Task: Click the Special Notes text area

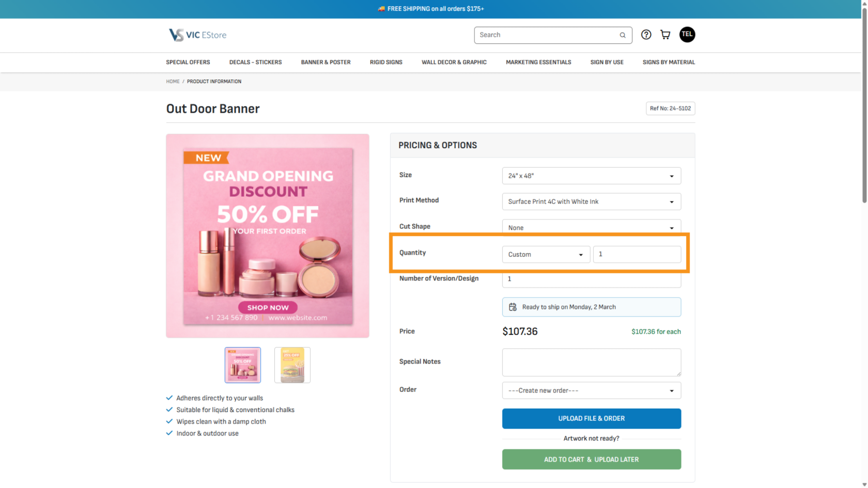Action: tap(591, 362)
